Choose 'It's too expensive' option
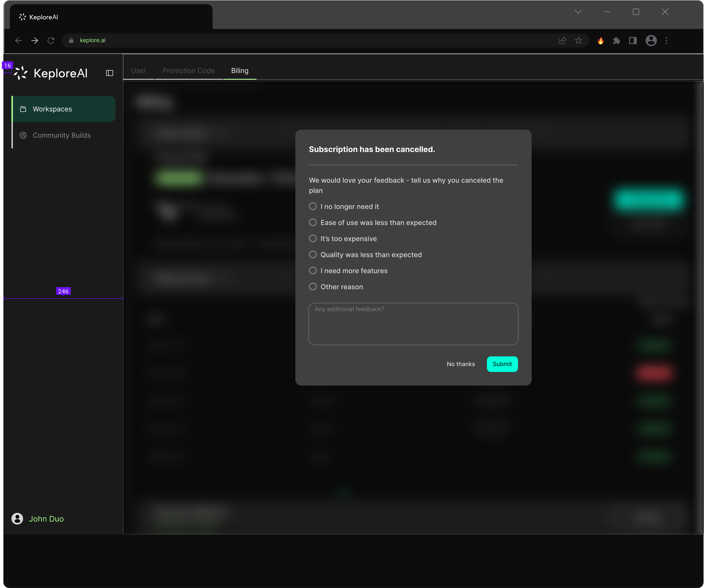The height and width of the screenshot is (588, 704). [x=313, y=238]
